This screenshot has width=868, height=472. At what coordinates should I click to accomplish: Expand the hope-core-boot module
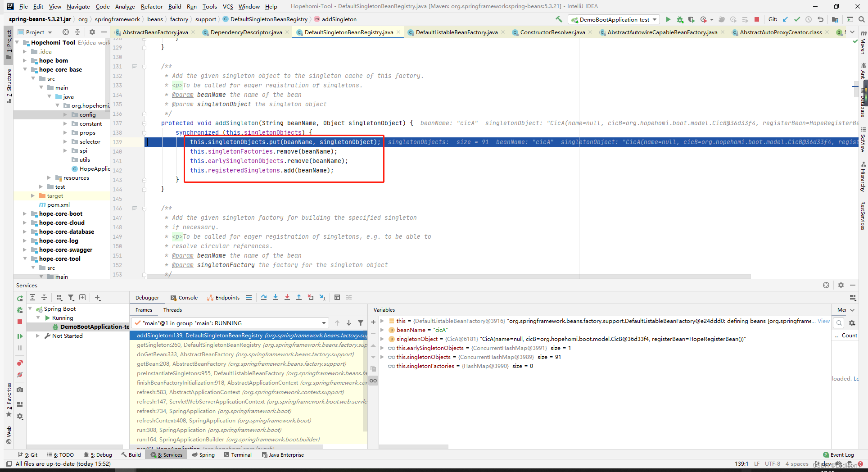point(25,214)
